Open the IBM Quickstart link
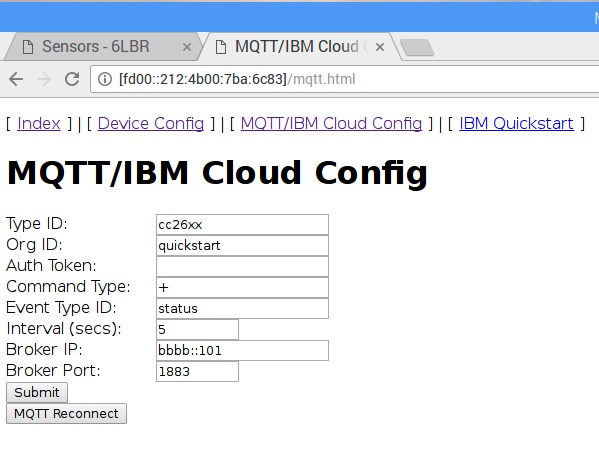 tap(516, 124)
